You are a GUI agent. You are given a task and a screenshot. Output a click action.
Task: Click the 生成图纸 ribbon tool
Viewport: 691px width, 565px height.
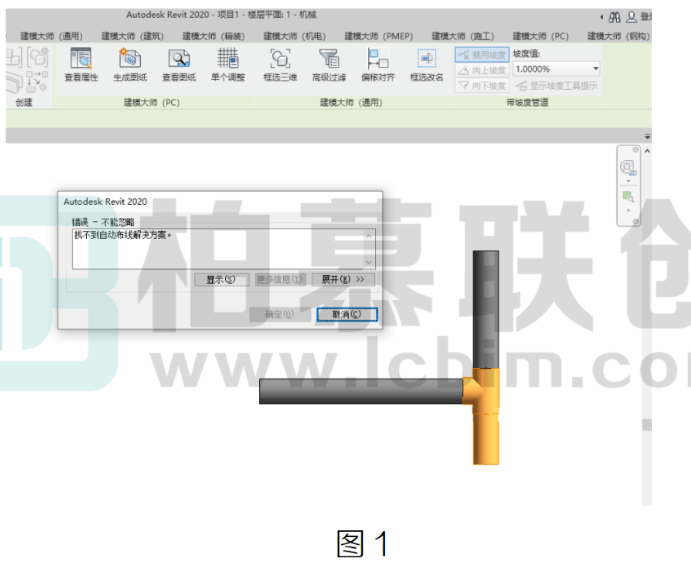pos(130,65)
